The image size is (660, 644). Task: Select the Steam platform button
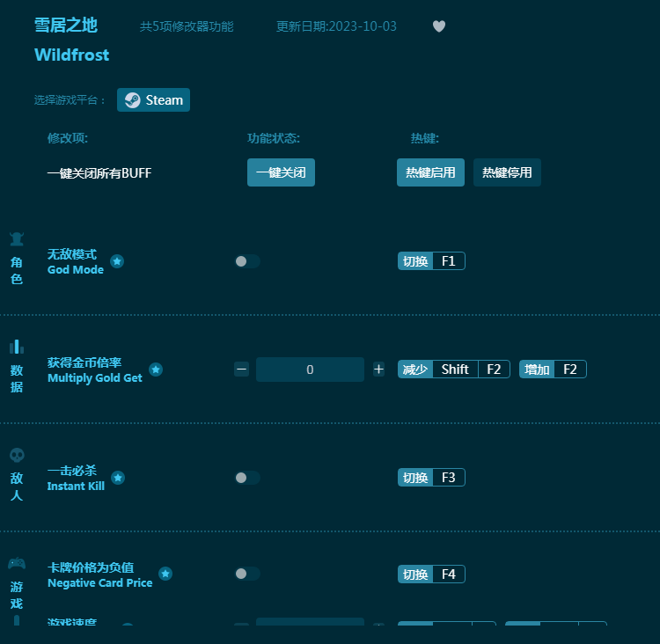point(154,100)
